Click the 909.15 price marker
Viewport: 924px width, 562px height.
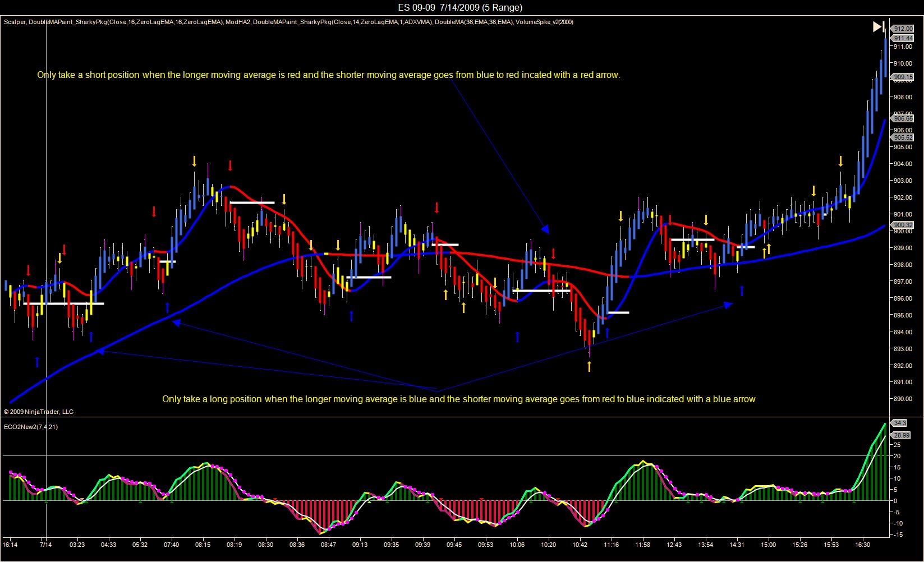[903, 77]
